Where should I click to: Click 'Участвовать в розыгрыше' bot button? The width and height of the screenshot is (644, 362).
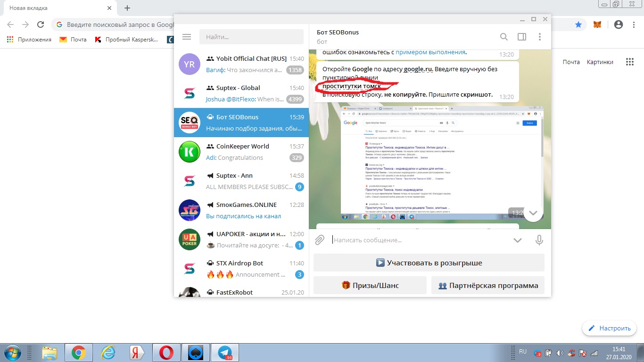pos(429,263)
